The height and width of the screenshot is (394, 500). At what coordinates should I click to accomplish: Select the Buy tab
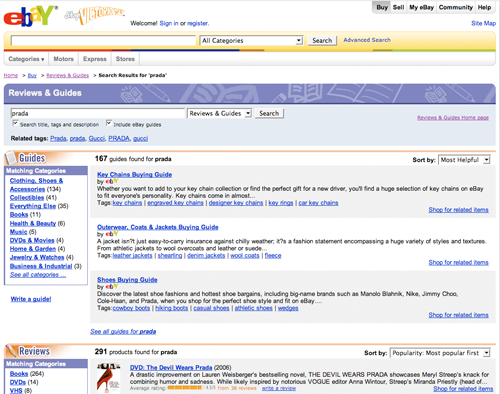(x=382, y=7)
